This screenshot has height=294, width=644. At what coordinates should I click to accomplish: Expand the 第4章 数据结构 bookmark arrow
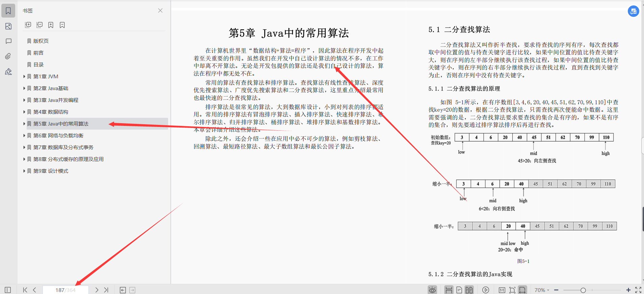coord(24,112)
